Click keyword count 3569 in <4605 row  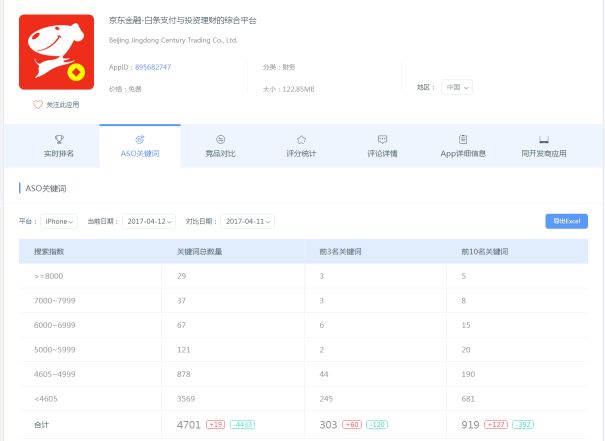[186, 399]
